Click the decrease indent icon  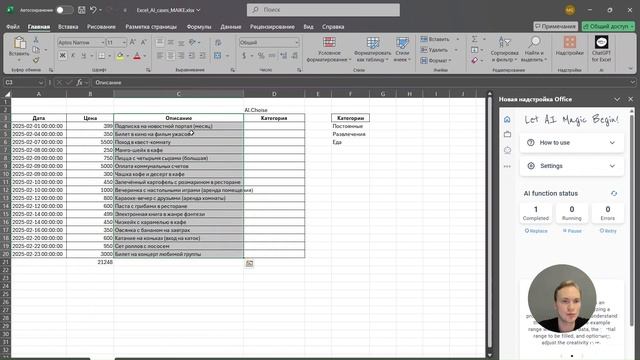(x=192, y=56)
